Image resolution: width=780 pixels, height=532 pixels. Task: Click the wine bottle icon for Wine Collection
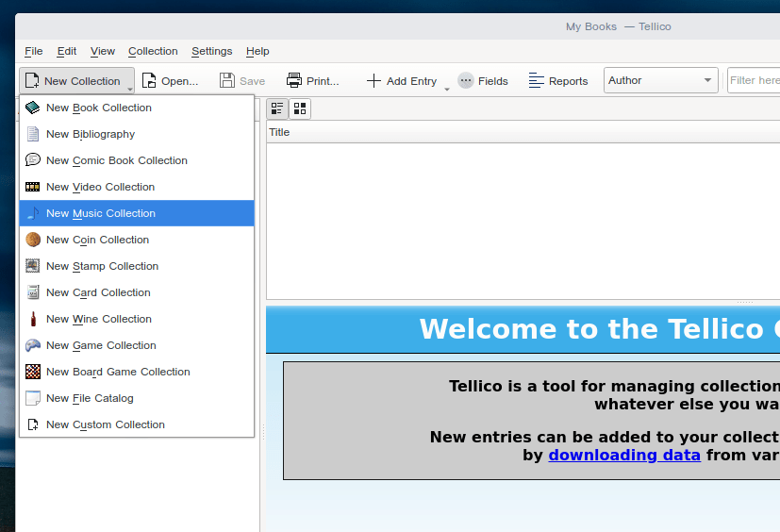[x=33, y=319]
